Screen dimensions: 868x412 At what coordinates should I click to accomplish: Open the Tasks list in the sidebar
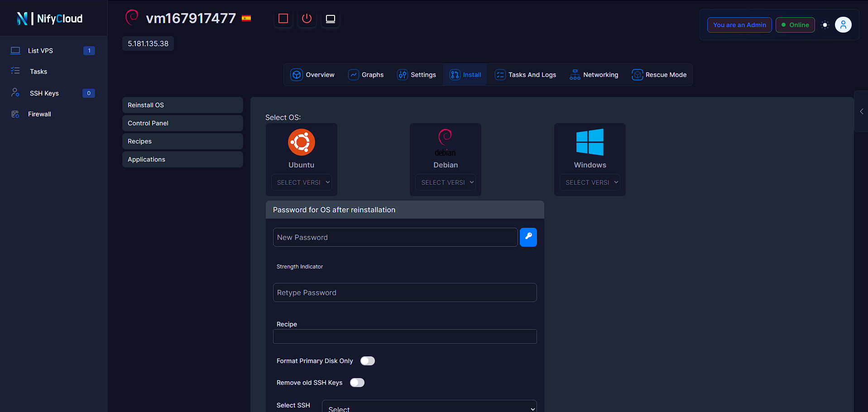pos(38,71)
